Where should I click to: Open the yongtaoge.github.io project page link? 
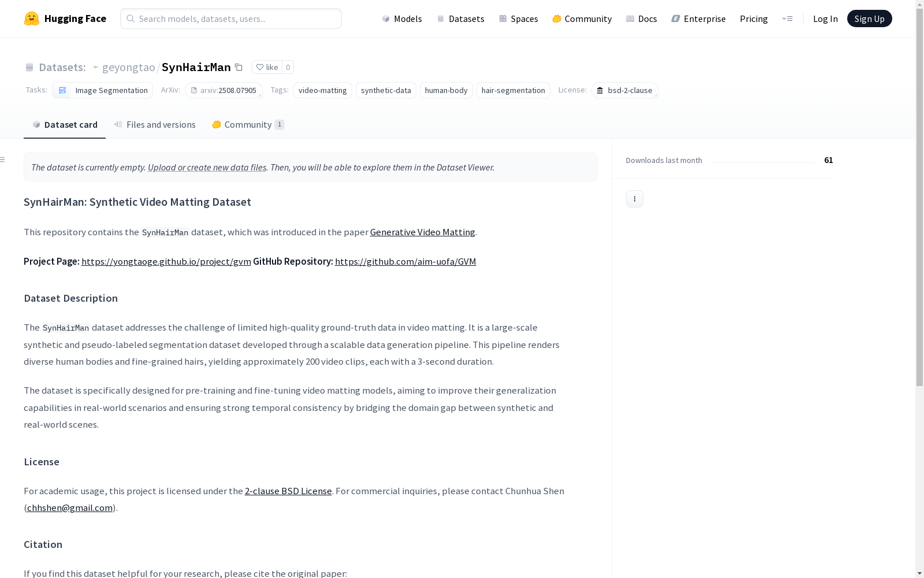(166, 261)
